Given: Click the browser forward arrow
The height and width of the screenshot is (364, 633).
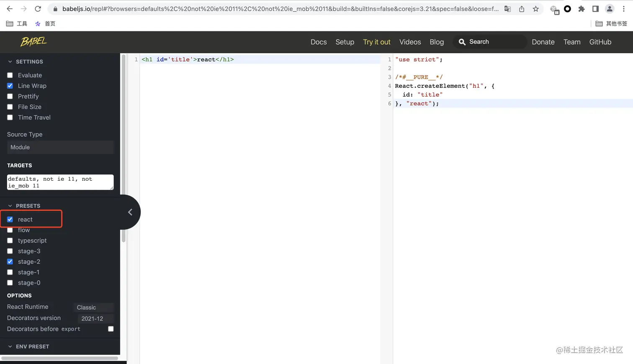Looking at the screenshot, I should [x=24, y=9].
